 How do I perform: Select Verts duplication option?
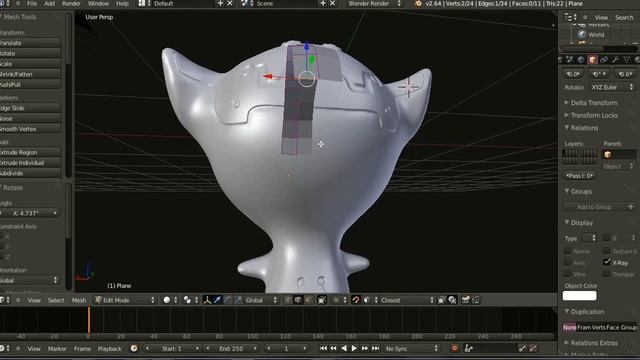click(x=598, y=327)
